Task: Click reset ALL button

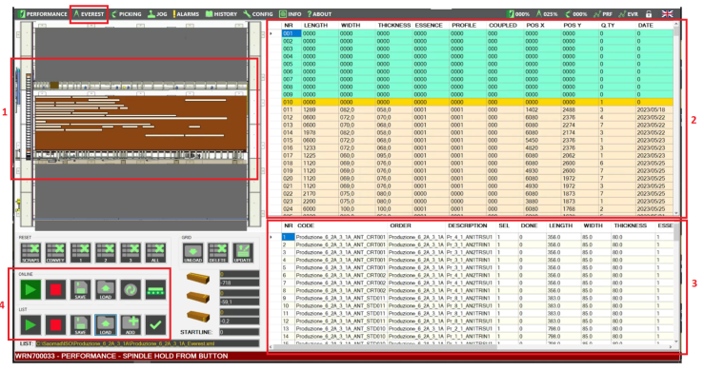Action: pos(155,253)
